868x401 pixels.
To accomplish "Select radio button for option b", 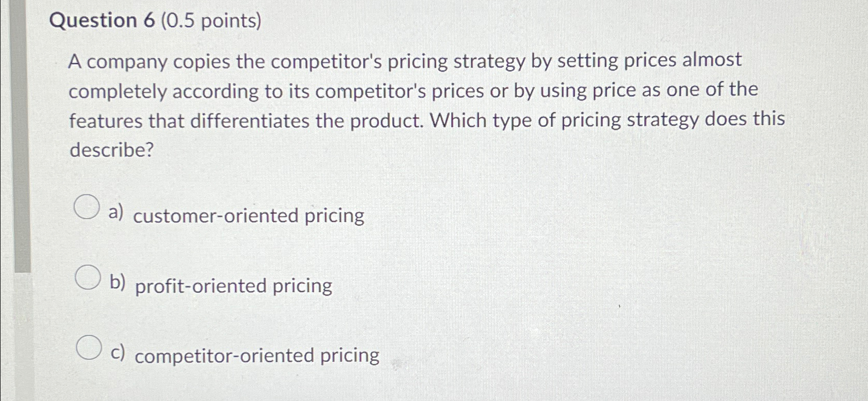I will click(x=88, y=277).
